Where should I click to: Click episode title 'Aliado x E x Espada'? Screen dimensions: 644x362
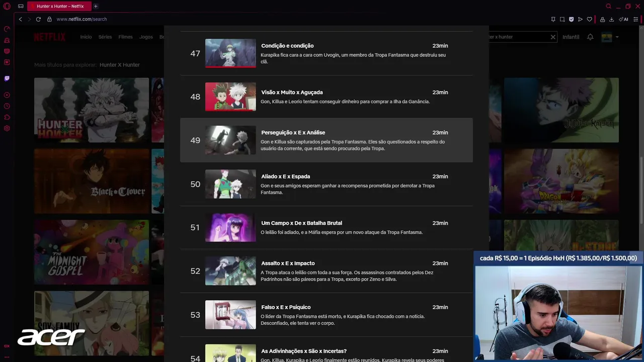point(285,176)
